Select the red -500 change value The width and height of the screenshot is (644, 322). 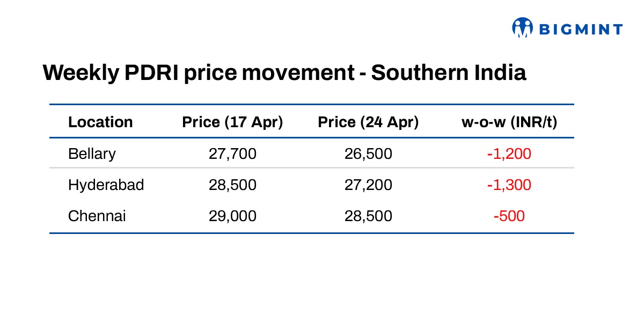pos(509,216)
